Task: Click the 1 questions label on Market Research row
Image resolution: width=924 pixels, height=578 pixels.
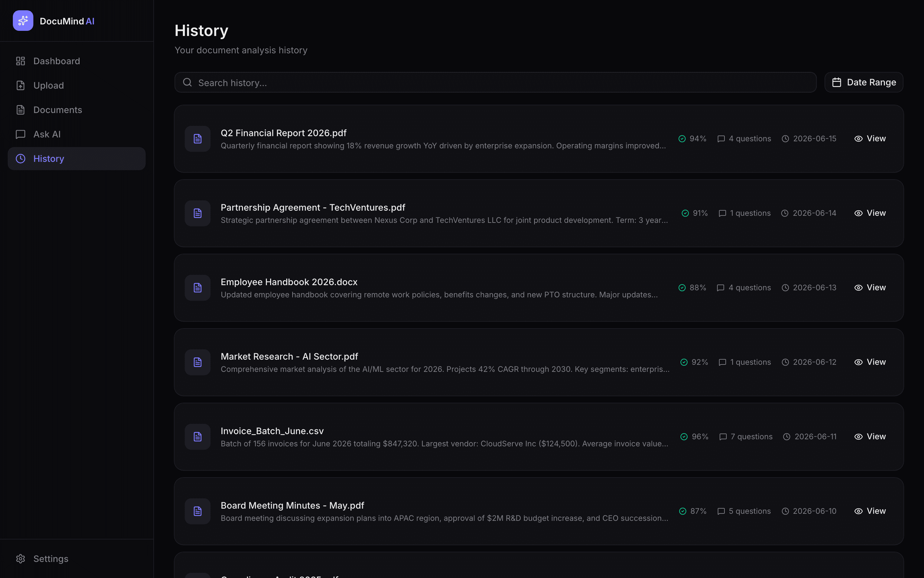Action: point(751,363)
